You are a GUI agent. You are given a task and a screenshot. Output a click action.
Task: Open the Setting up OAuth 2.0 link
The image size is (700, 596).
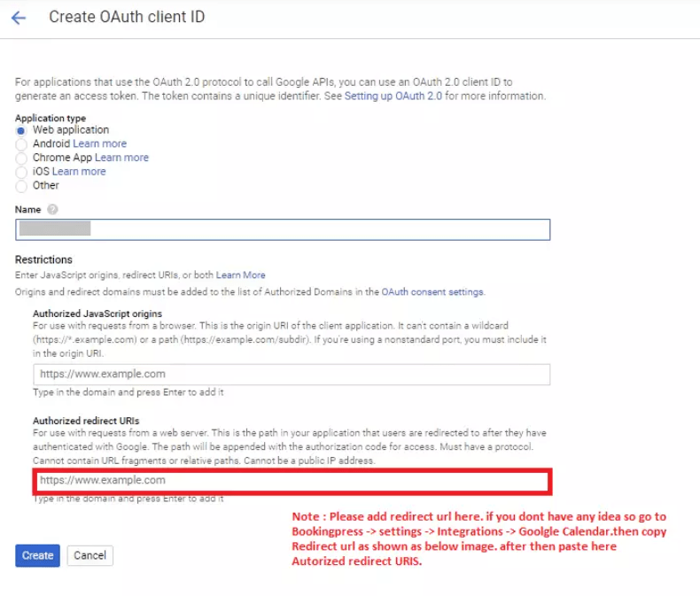(393, 96)
